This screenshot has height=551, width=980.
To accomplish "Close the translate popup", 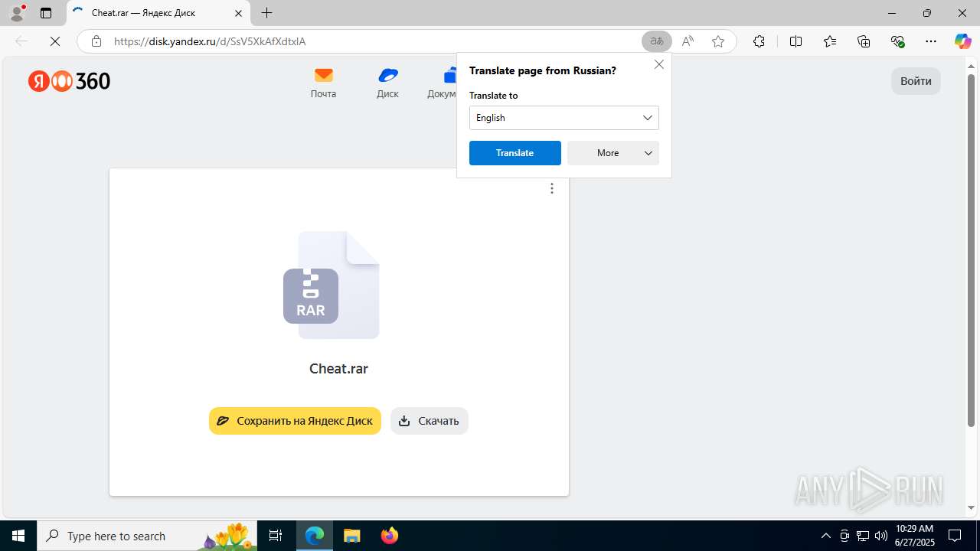I will pos(658,65).
